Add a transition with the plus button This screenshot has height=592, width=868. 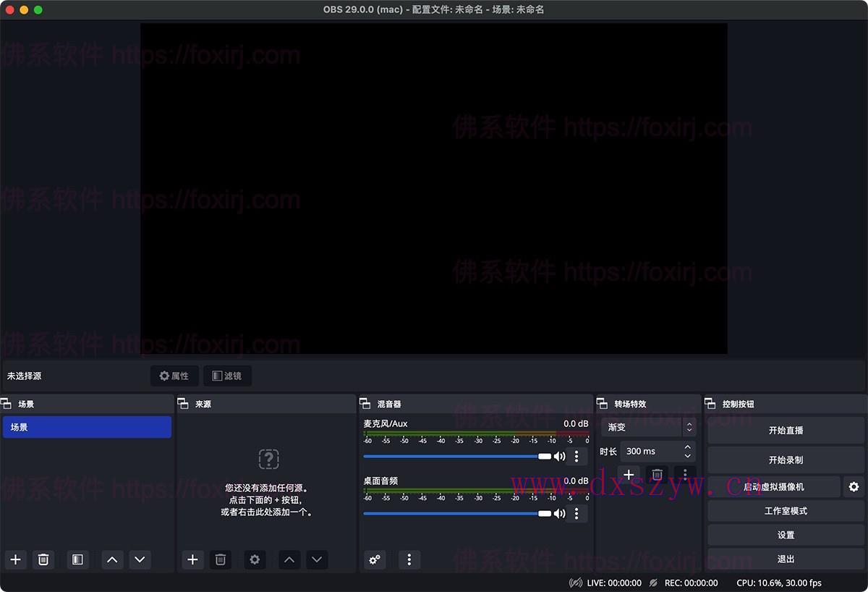click(x=629, y=475)
